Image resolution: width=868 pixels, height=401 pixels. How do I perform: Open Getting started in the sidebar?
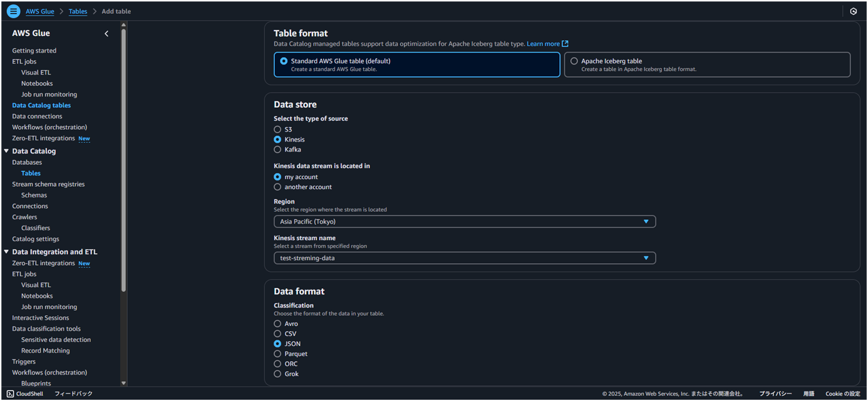coord(34,51)
